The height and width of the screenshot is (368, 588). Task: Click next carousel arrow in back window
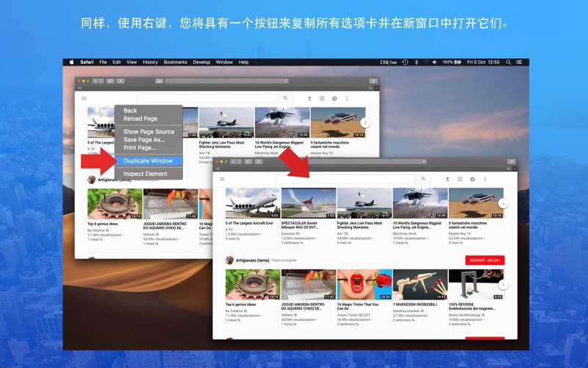[x=365, y=122]
